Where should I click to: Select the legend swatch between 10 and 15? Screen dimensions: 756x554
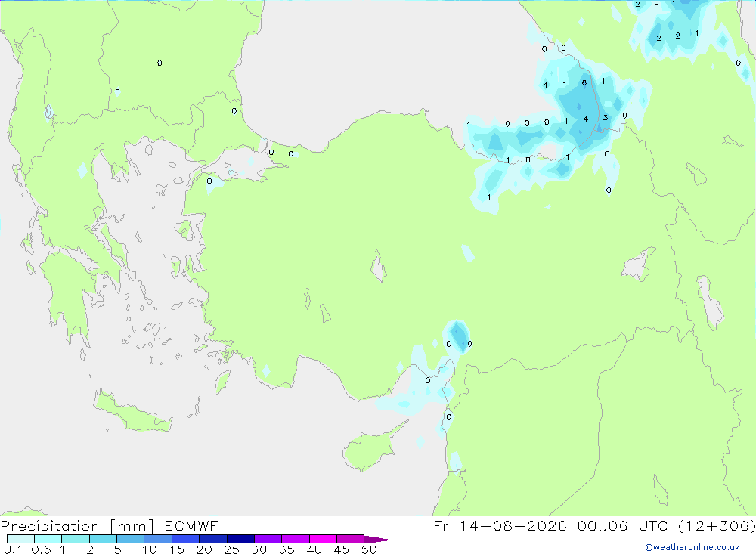(158, 539)
